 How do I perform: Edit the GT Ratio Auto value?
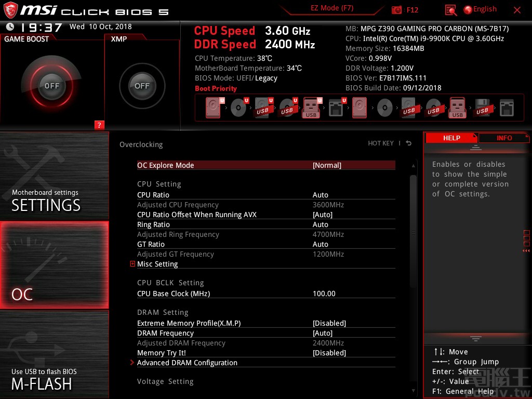click(x=320, y=244)
